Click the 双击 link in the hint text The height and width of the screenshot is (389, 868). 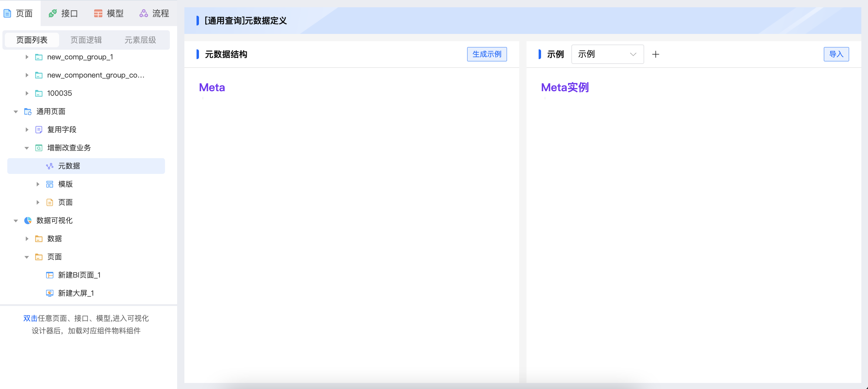click(30, 318)
